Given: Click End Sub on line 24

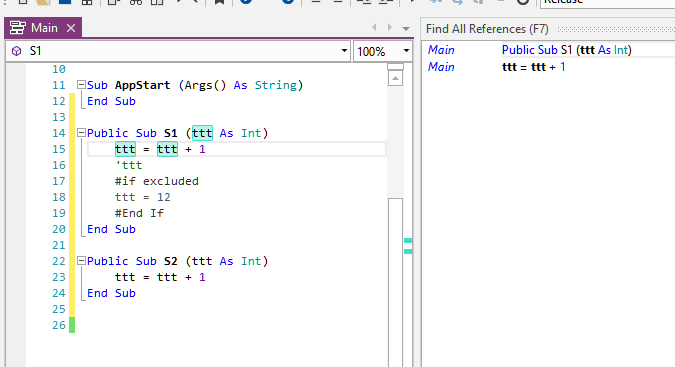Looking at the screenshot, I should click(111, 293).
